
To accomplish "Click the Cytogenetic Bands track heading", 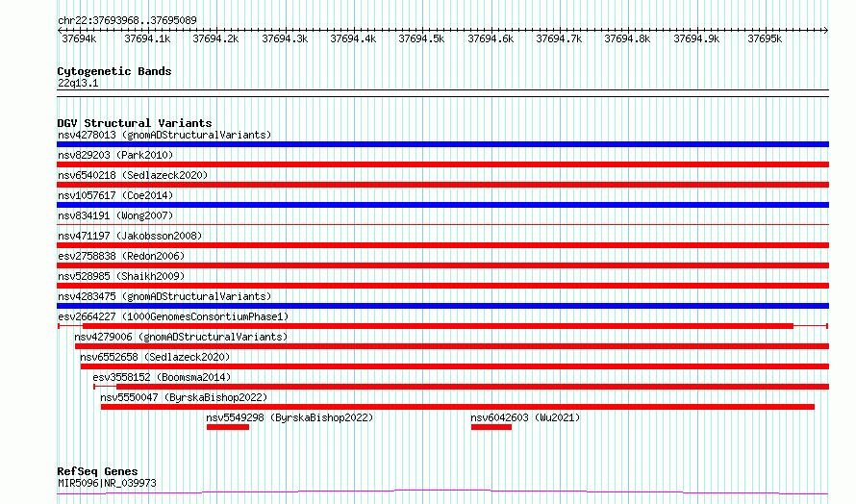I will pos(114,71).
